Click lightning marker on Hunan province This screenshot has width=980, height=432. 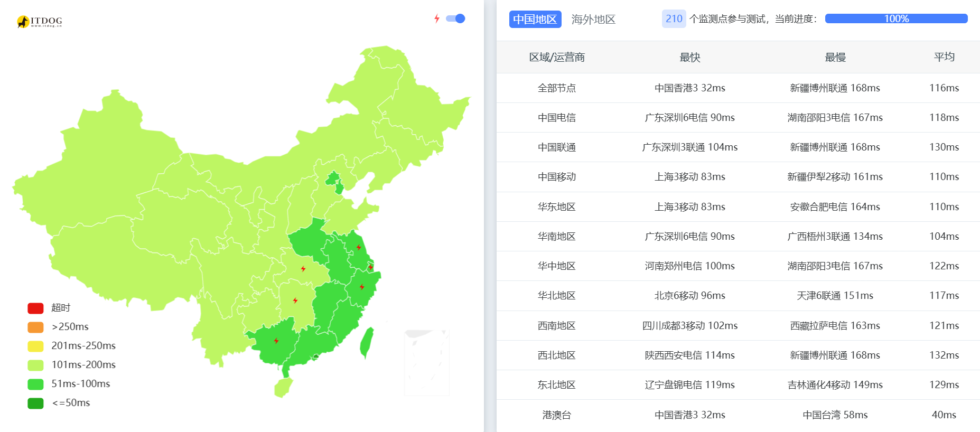295,300
